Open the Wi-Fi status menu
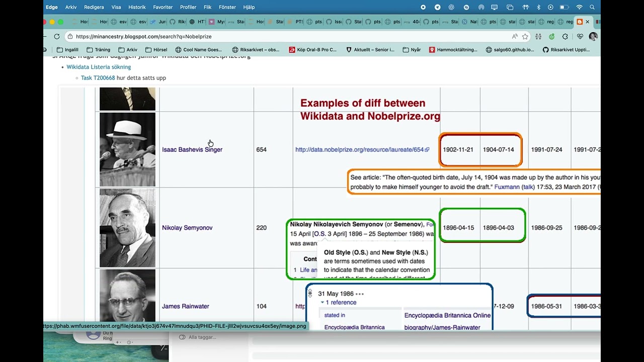 click(579, 7)
